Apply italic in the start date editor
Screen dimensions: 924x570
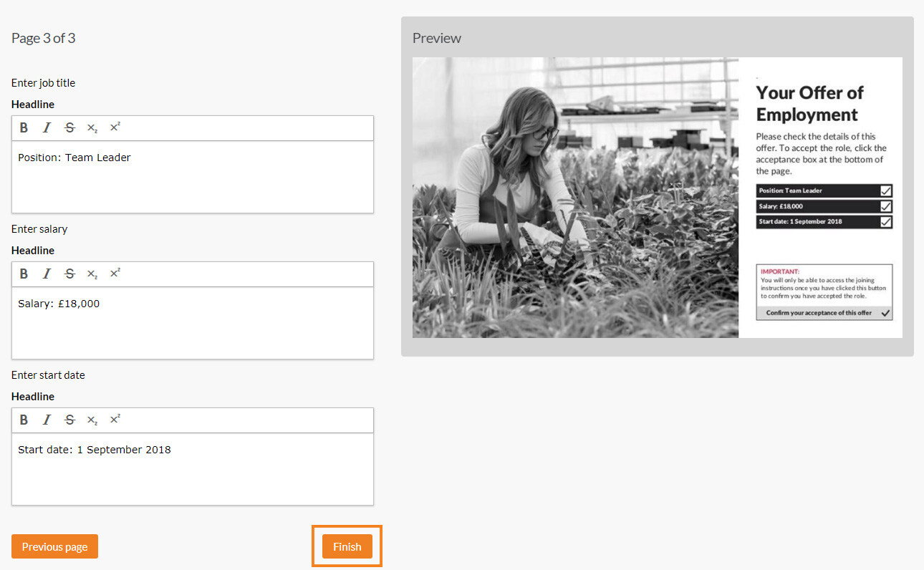(47, 420)
